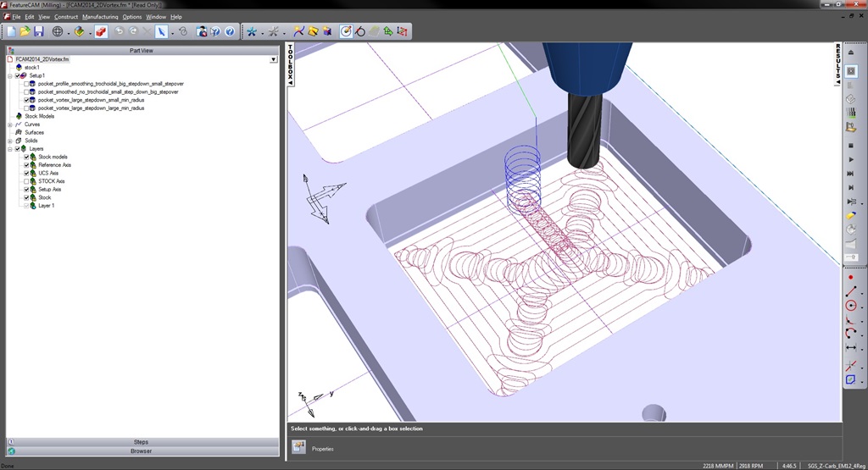The width and height of the screenshot is (868, 470).
Task: Open the Part View file dropdown arrow
Action: point(273,59)
